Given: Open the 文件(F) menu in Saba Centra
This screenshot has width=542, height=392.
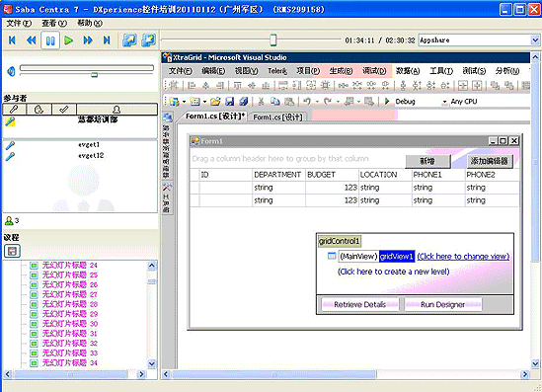Looking at the screenshot, I should 19,23.
